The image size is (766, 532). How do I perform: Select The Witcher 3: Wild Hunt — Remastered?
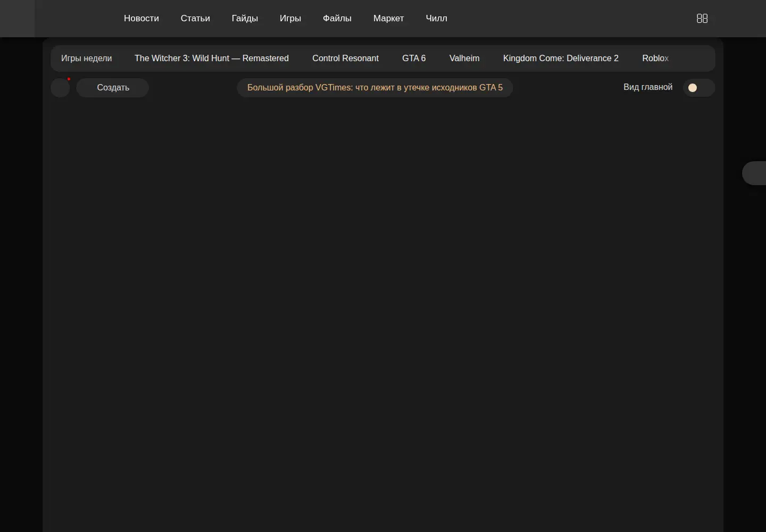click(212, 59)
